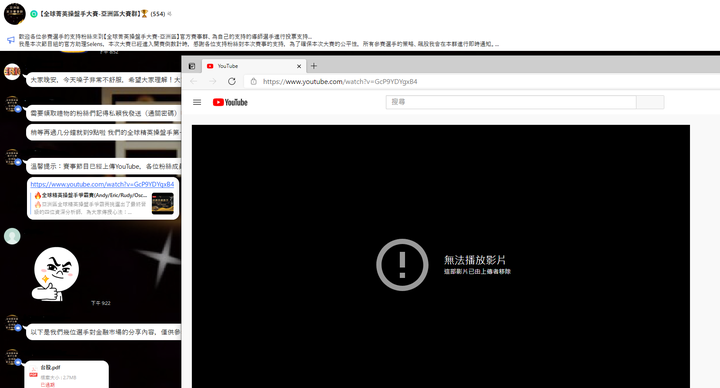Click the 稍等再過几分鐘 chat message bubble

104,132
